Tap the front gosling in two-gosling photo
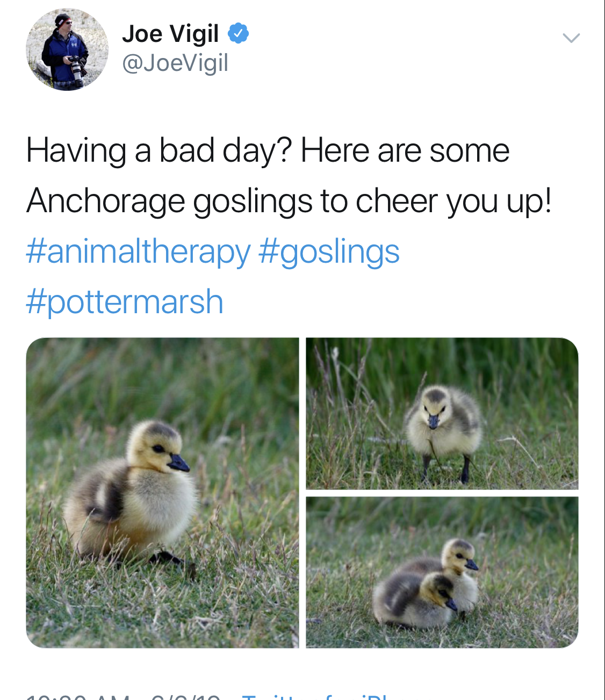This screenshot has height=700, width=605. point(414,601)
